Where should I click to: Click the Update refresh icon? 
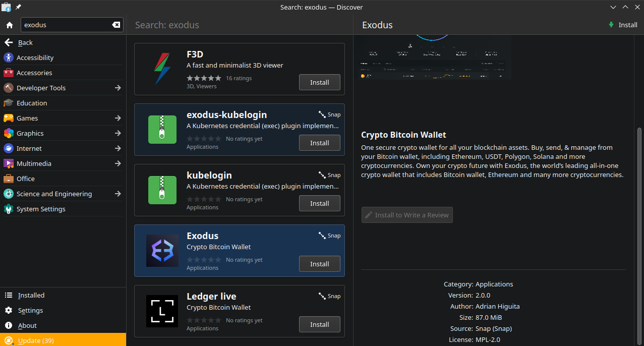(x=9, y=340)
